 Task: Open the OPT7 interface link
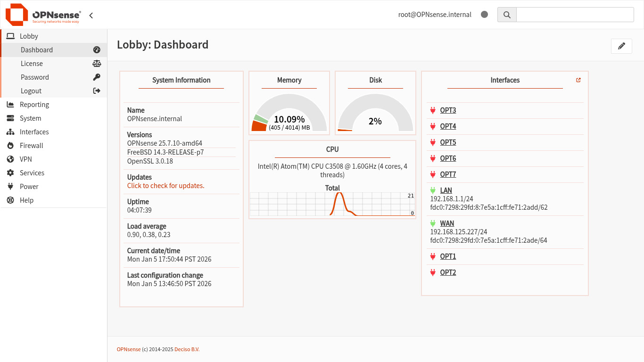pos(448,174)
